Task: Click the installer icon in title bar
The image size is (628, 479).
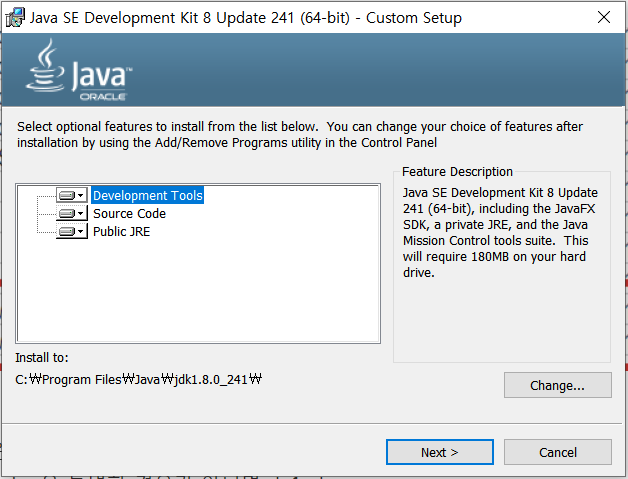Action: pos(15,18)
